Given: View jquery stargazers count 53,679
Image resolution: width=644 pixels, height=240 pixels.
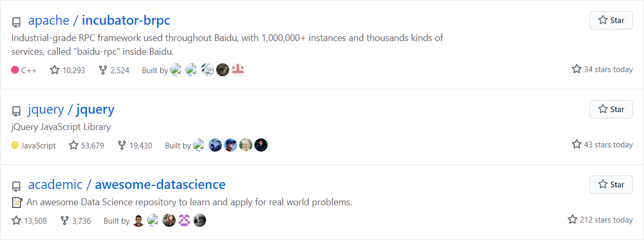Looking at the screenshot, I should pyautogui.click(x=87, y=145).
